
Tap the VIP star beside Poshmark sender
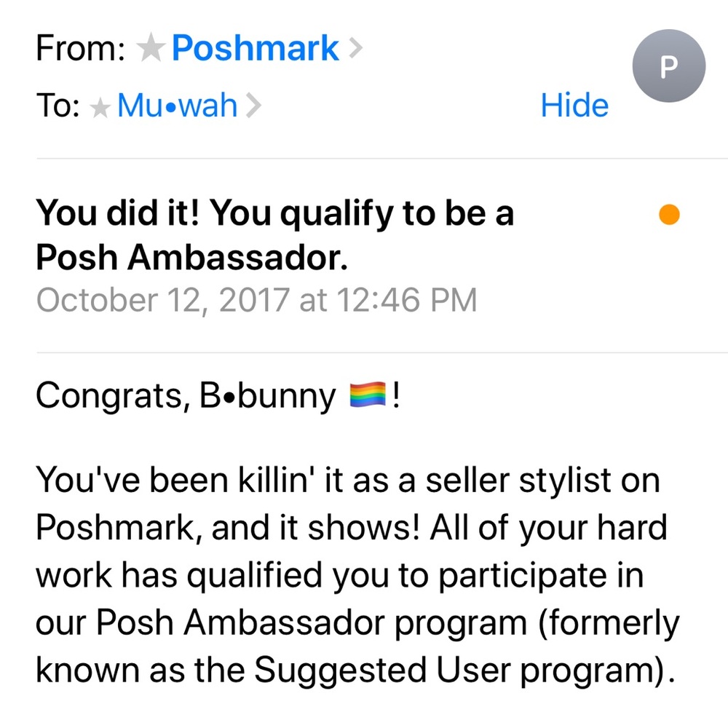(x=151, y=49)
